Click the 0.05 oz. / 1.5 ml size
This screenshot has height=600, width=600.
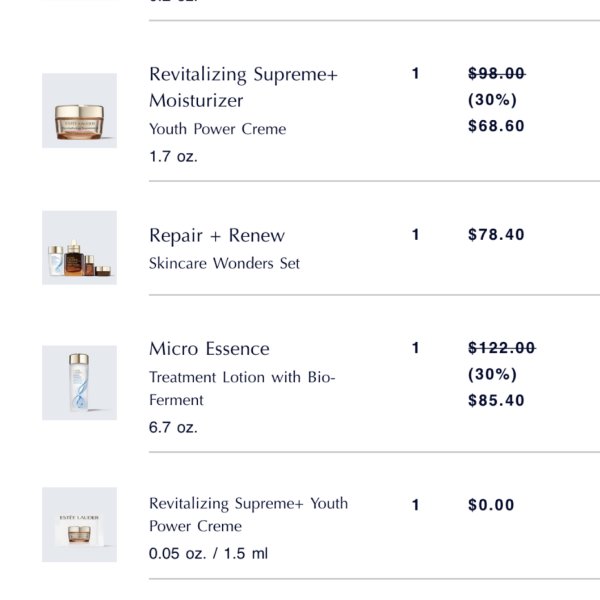click(x=209, y=553)
